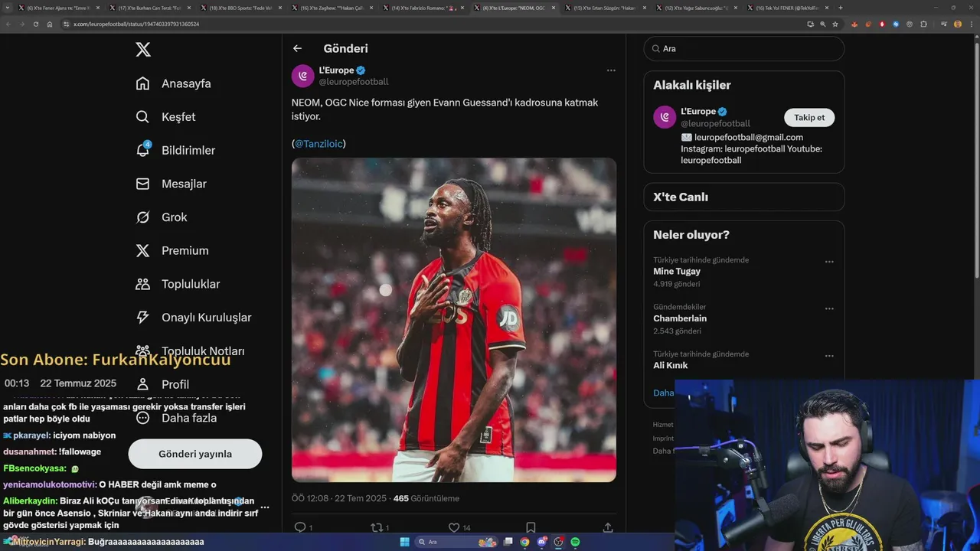Open Topluluklar people icon
This screenshot has width=980, height=551.
(142, 284)
